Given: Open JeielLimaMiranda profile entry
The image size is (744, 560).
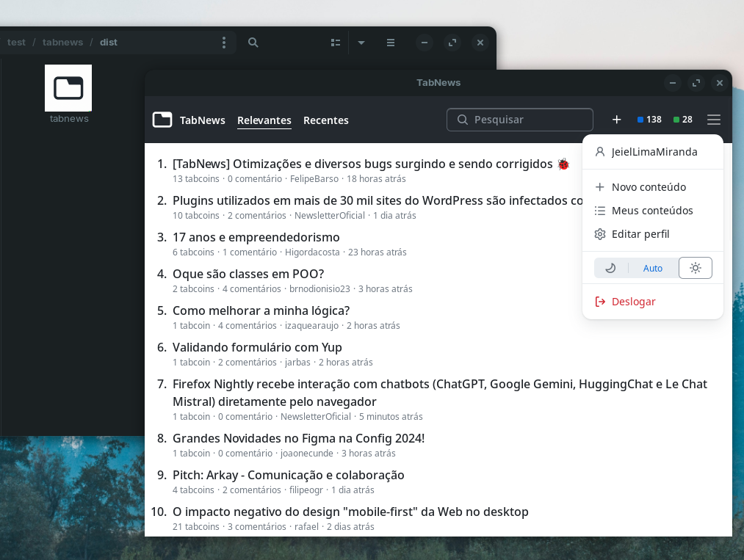Looking at the screenshot, I should [x=652, y=152].
